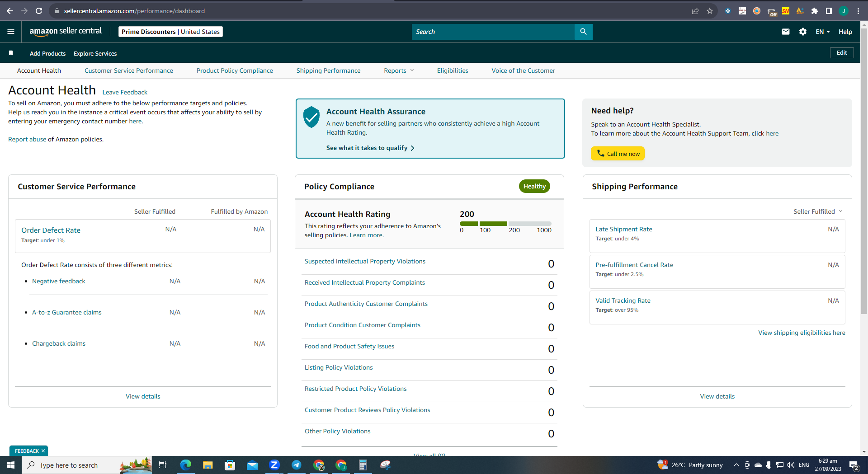Open Food and Product Safety Issues
The height and width of the screenshot is (474, 868).
[x=349, y=346]
